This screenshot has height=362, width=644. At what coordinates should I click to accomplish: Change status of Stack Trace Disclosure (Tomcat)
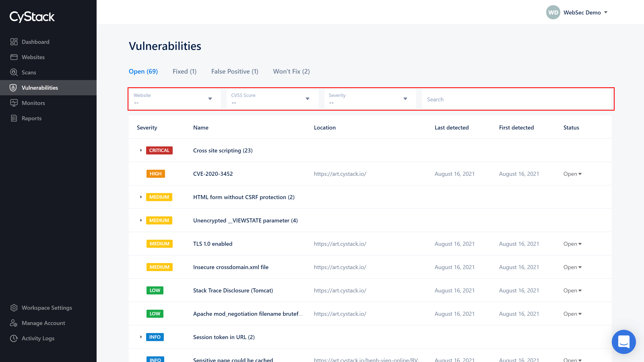point(573,290)
